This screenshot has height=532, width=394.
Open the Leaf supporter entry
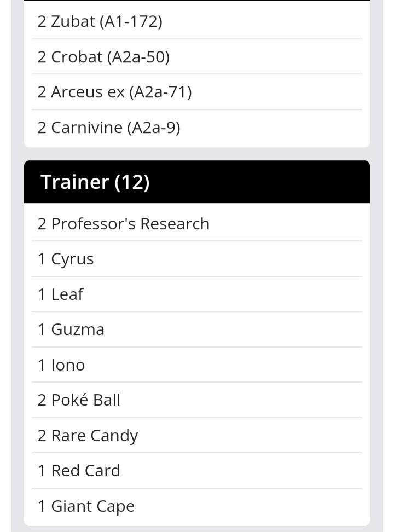pos(67,294)
